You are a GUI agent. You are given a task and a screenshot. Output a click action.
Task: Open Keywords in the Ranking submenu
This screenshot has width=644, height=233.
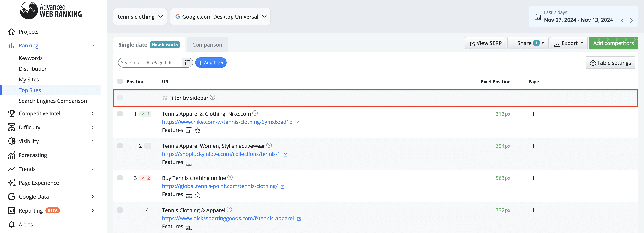click(31, 58)
